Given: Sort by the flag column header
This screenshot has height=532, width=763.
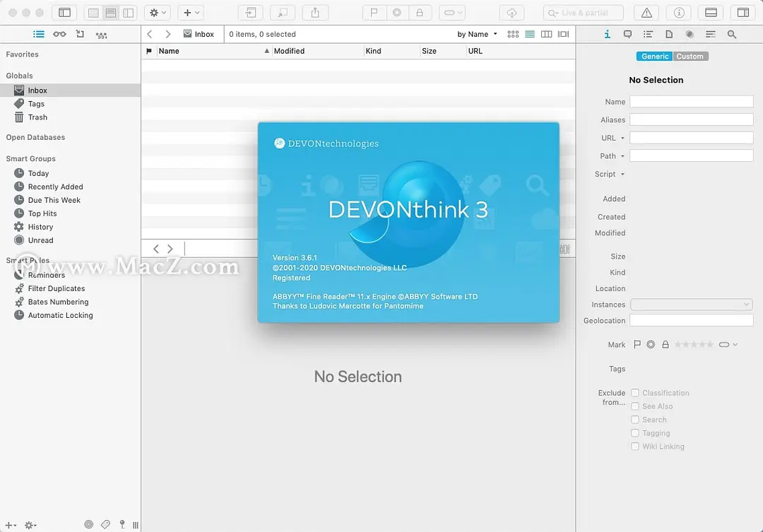Looking at the screenshot, I should tap(149, 51).
